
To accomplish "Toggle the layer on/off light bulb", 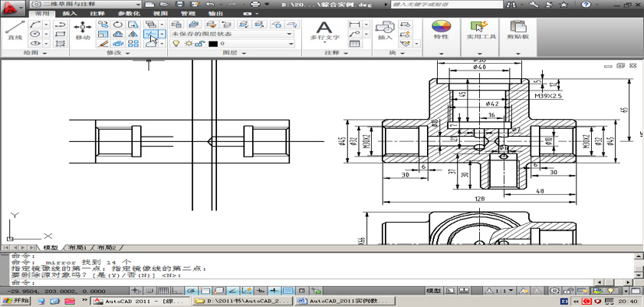I will (176, 43).
